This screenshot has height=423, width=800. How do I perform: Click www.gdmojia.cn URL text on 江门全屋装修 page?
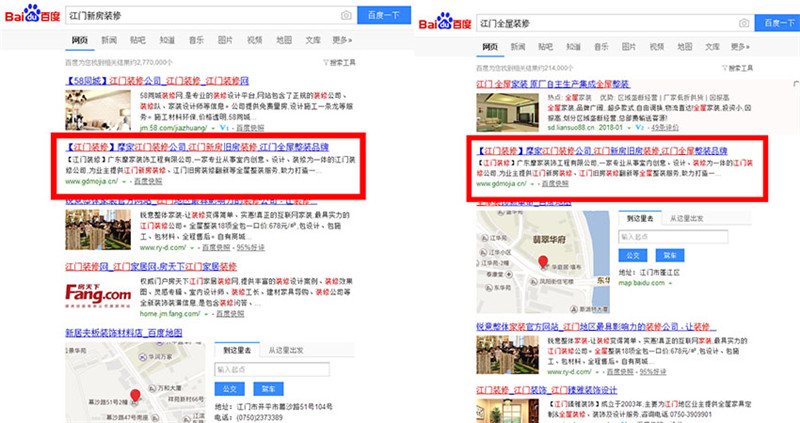click(502, 184)
